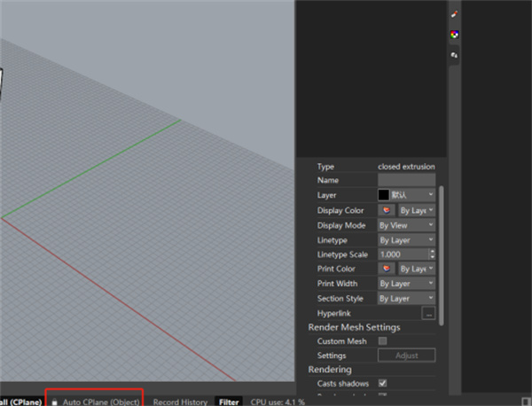Click the Display Color material icon
The width and height of the screenshot is (532, 406).
[x=387, y=210]
